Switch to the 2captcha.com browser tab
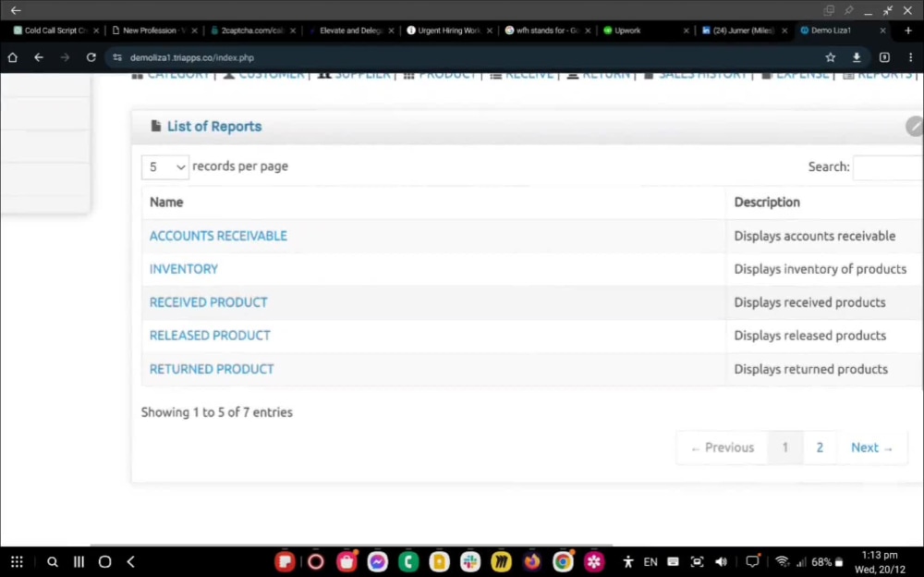The image size is (924, 577). coord(254,30)
